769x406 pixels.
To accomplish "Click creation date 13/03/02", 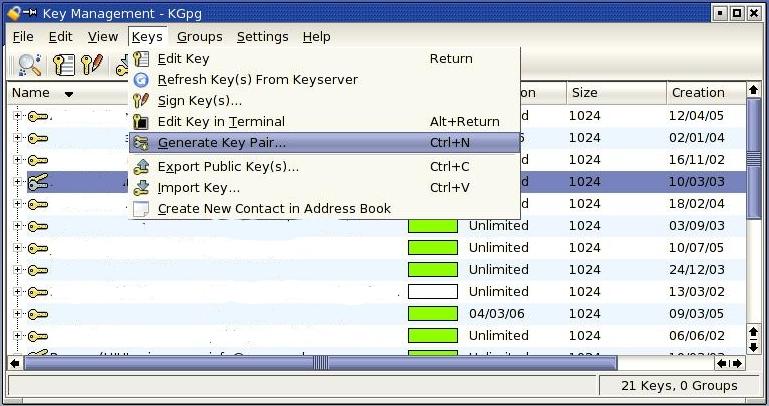I will tap(696, 292).
